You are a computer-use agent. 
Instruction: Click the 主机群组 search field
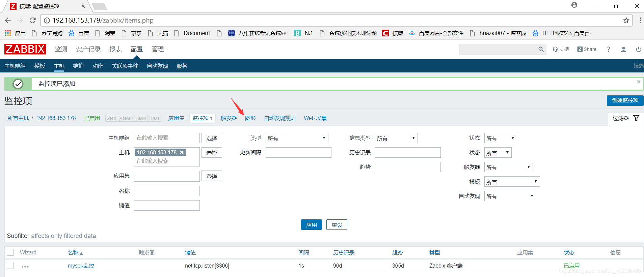167,138
